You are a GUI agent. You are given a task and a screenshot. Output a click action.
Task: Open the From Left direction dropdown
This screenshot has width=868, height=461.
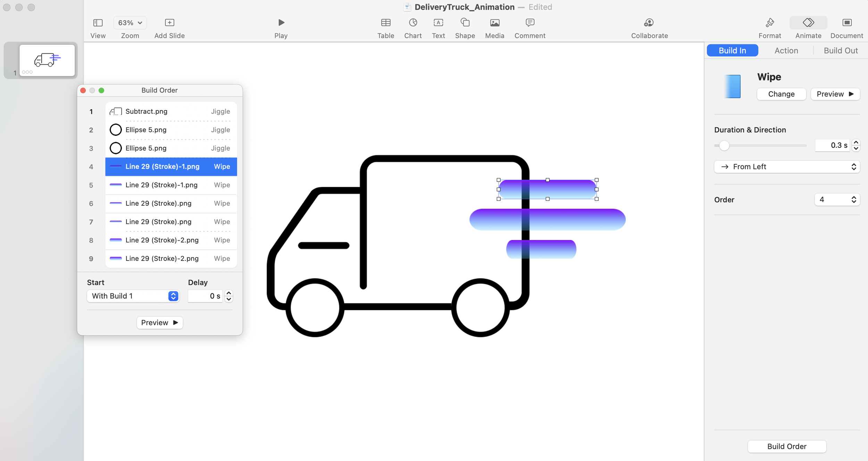coord(787,167)
